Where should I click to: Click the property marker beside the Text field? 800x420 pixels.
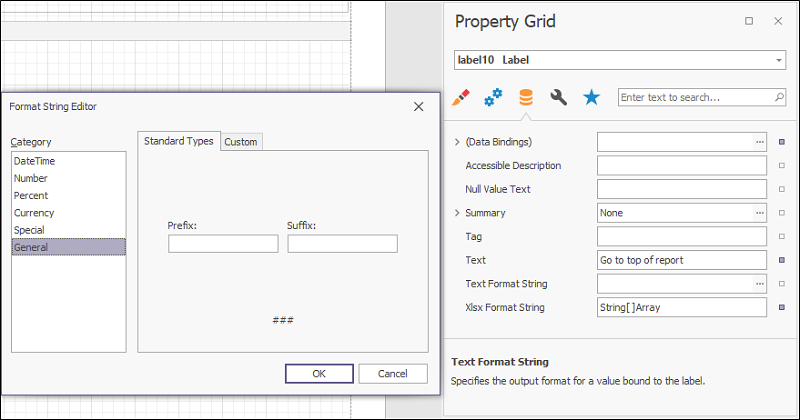coord(782,260)
